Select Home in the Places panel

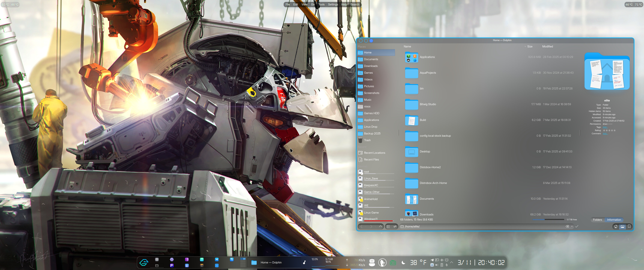[376, 53]
